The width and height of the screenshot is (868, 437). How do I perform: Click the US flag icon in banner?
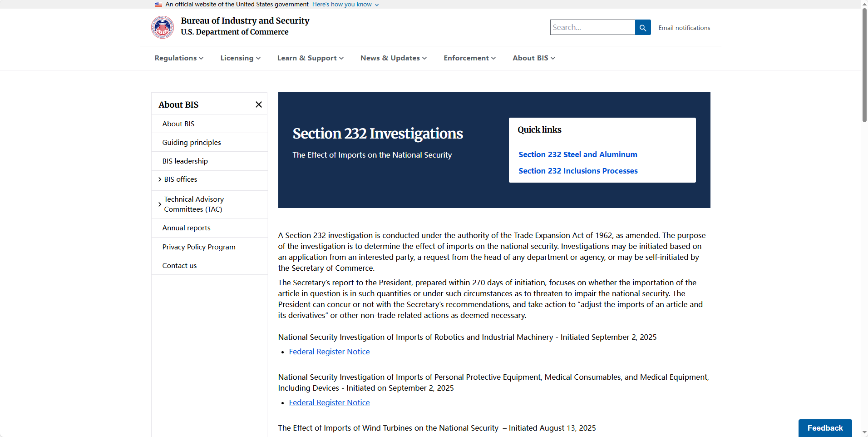(158, 4)
